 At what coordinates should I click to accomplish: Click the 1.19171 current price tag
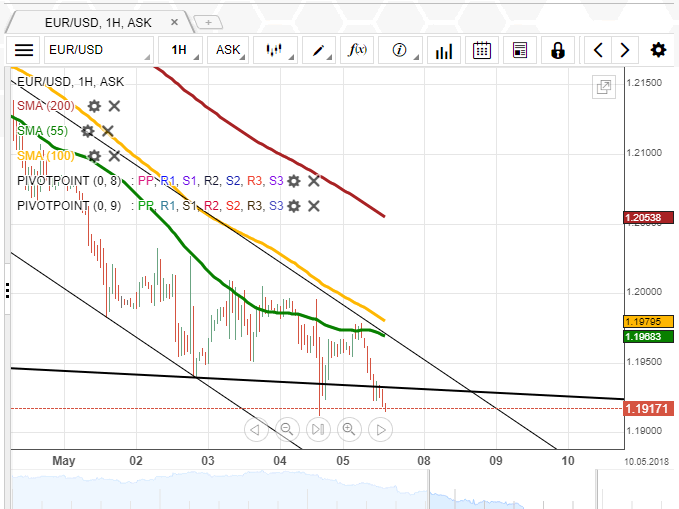click(648, 408)
